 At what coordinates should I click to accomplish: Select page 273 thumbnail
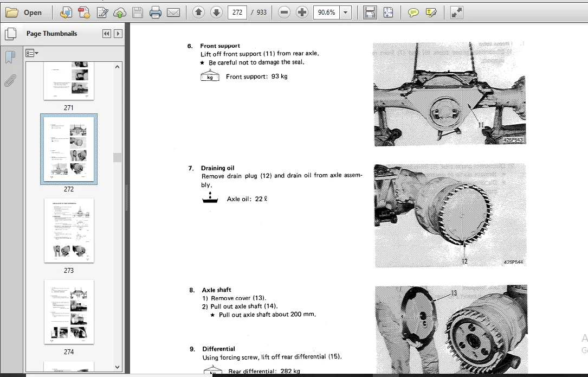click(69, 231)
